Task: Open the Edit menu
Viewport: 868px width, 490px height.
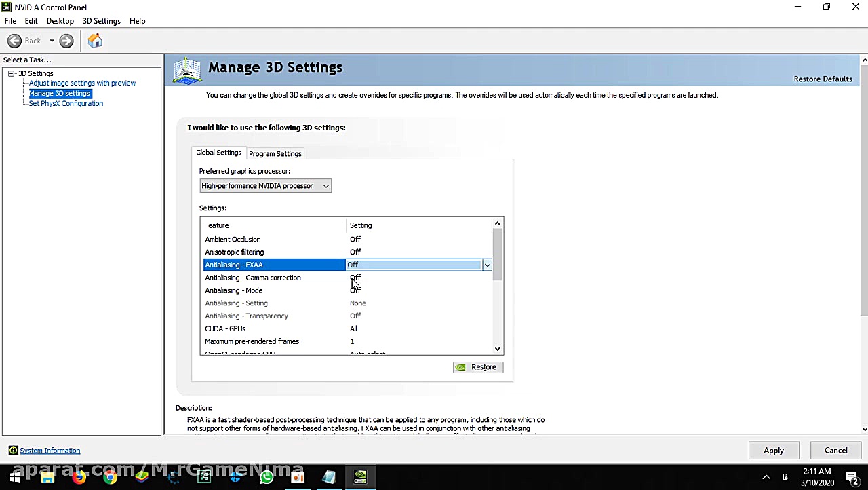Action: click(x=31, y=21)
